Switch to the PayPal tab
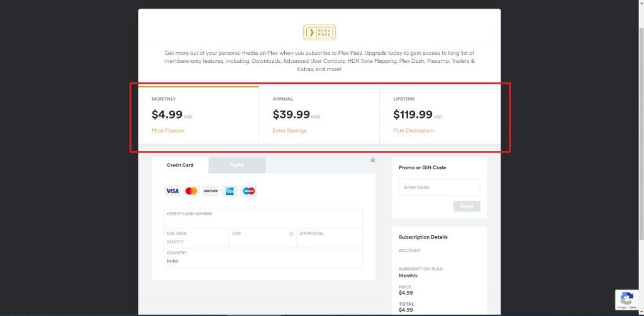Viewport: 644px width, 316px height. tap(237, 165)
